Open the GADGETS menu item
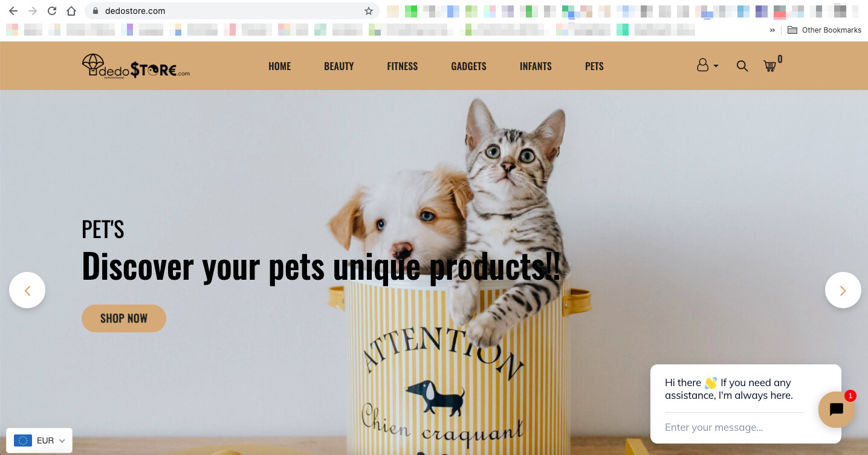The height and width of the screenshot is (455, 868). click(468, 66)
